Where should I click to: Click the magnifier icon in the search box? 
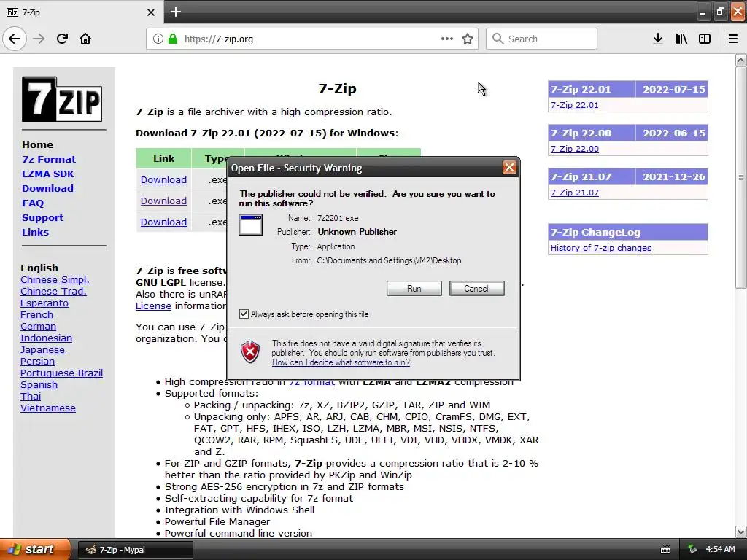click(x=498, y=39)
